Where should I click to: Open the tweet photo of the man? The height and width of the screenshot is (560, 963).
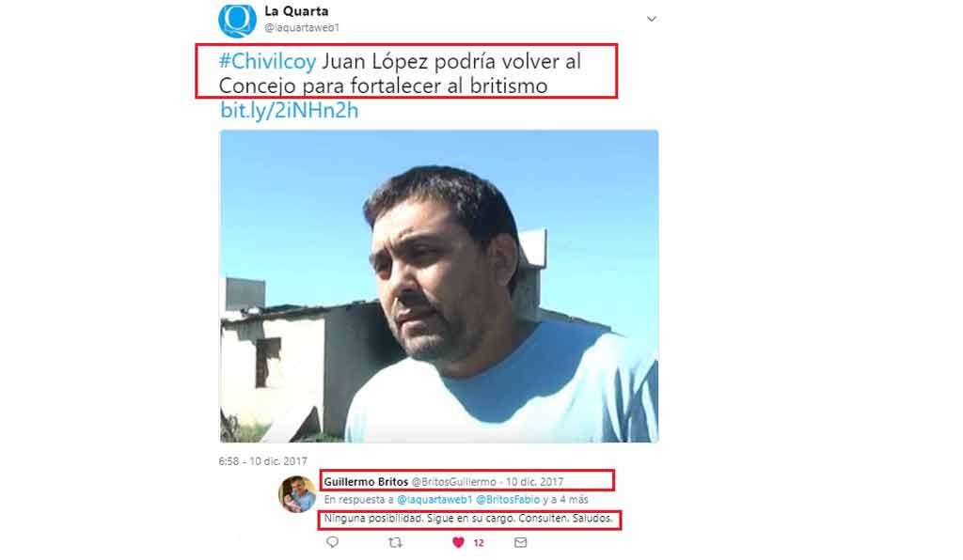pos(438,287)
